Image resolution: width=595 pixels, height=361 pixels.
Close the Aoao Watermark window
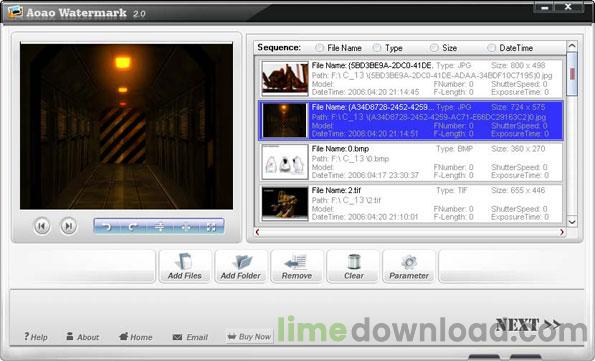pos(568,7)
